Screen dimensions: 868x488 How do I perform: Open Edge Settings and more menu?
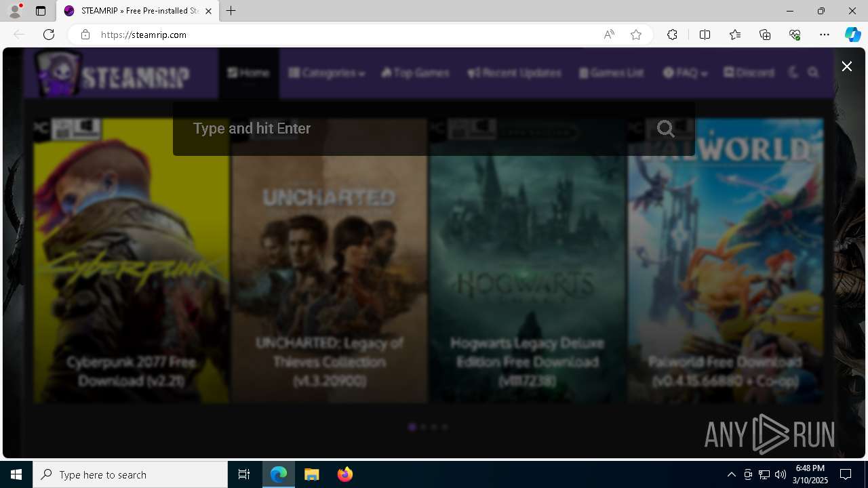point(825,35)
